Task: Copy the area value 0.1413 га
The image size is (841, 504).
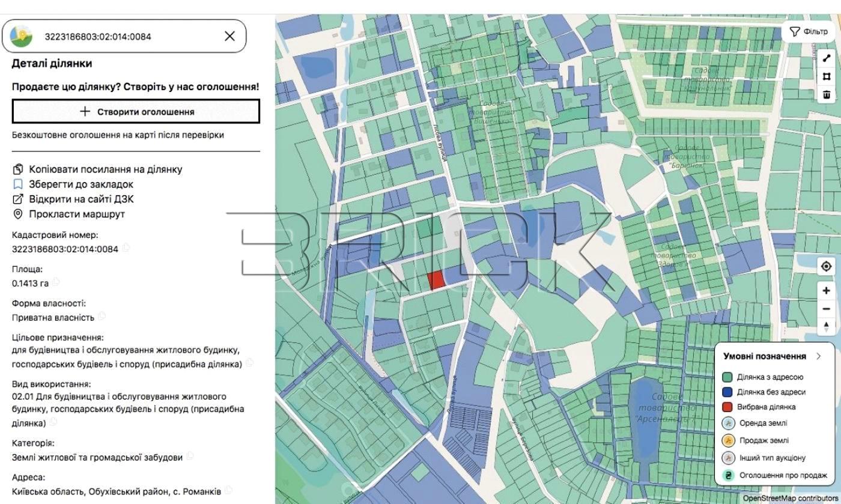Action: tap(56, 282)
